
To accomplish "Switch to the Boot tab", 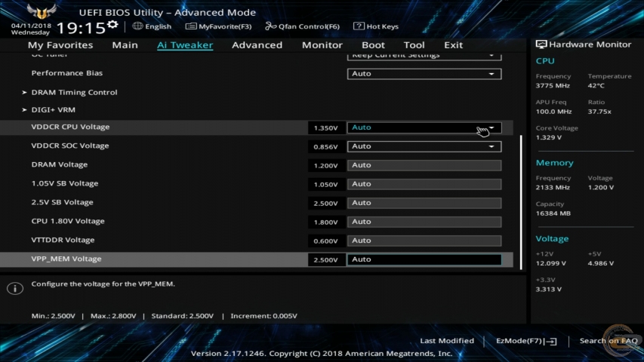I will (373, 44).
